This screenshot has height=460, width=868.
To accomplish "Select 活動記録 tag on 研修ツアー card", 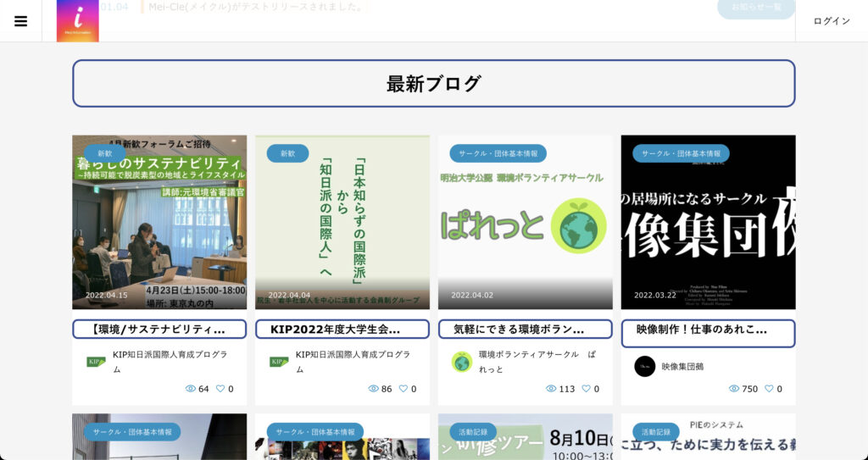I will pos(473,432).
